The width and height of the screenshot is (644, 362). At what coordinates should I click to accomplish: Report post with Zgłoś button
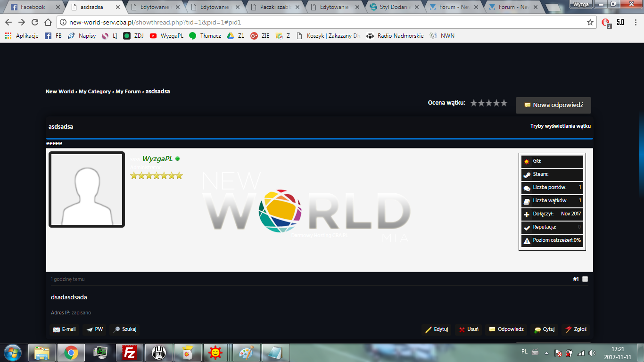click(x=576, y=329)
